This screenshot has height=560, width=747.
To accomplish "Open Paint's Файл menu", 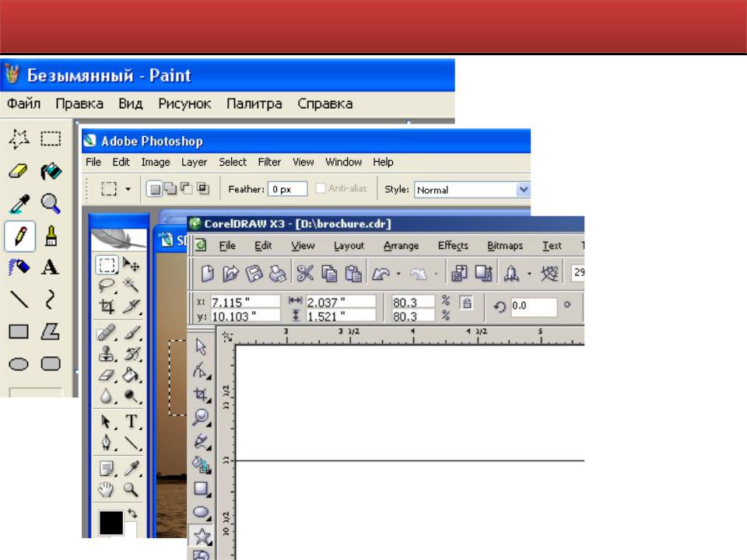I will (x=23, y=103).
